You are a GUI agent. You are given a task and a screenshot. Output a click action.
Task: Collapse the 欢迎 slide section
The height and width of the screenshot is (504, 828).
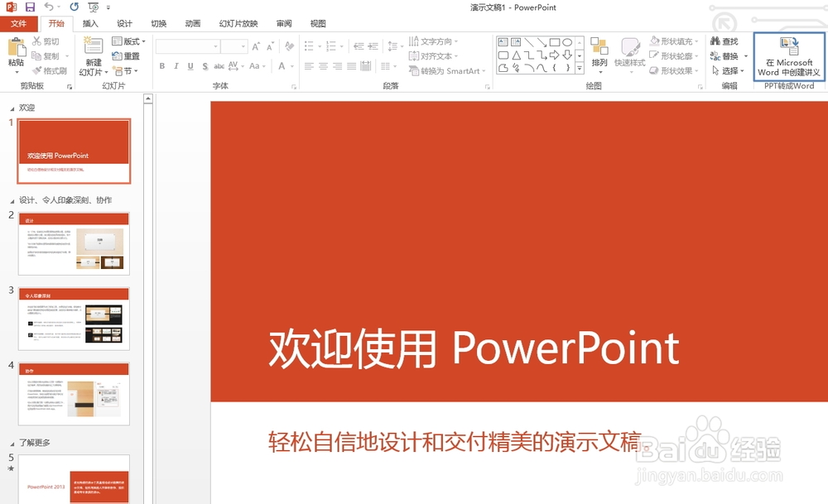coord(12,107)
